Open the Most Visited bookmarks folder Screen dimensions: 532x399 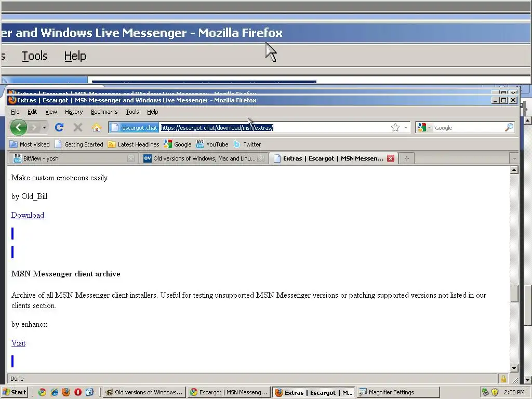[x=30, y=144]
